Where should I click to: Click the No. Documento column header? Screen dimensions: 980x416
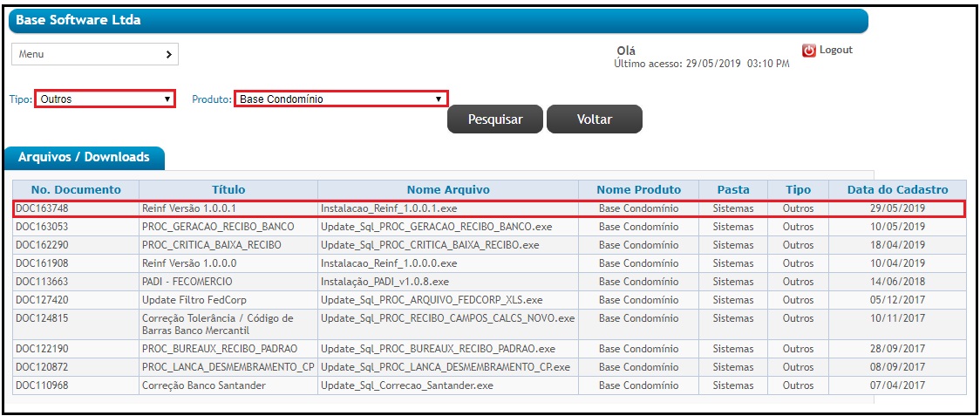(76, 189)
